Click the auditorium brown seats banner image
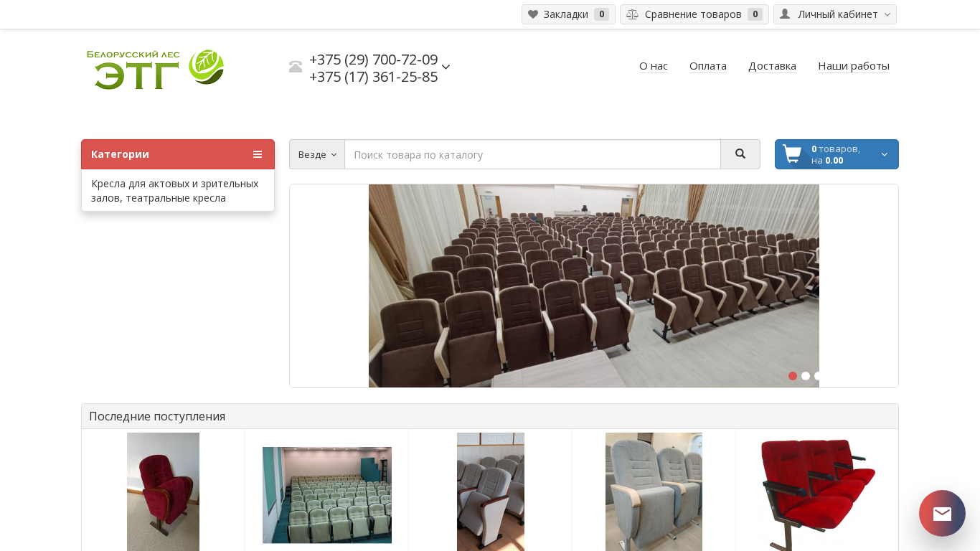The height and width of the screenshot is (551, 980). [594, 286]
